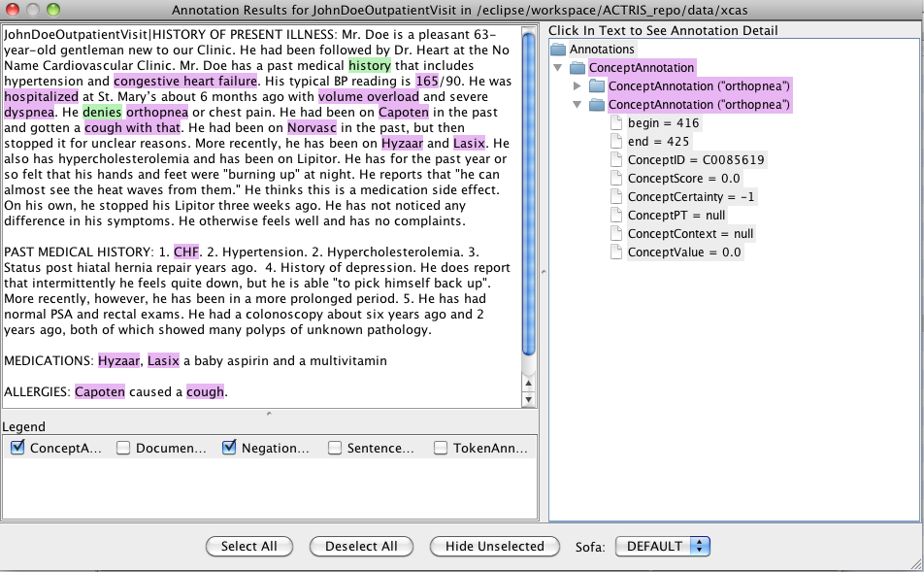Click the file icon beside ConceptCertainty = -1
Image resolution: width=924 pixels, height=572 pixels.
tap(616, 196)
